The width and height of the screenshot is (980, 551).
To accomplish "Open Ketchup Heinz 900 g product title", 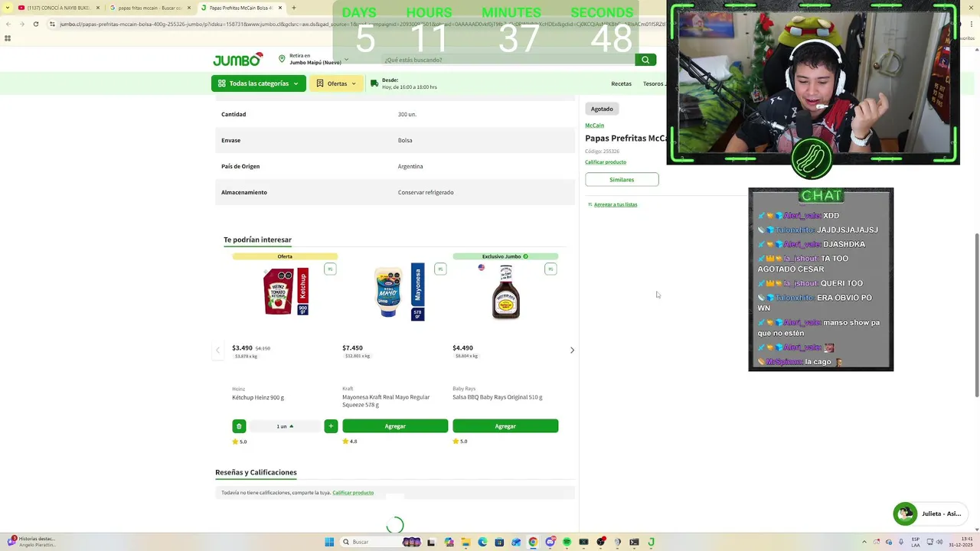I will coord(258,397).
